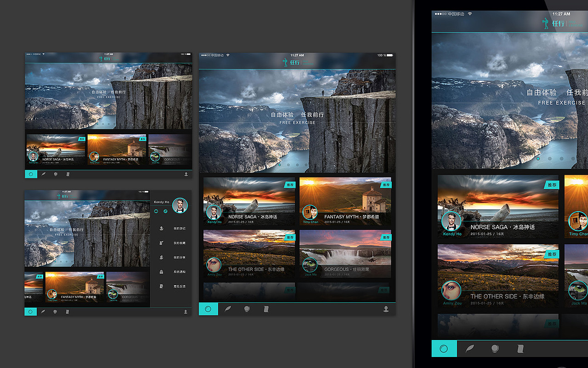Tap Amily Zou's avatar in the portrait mockup

click(x=214, y=265)
